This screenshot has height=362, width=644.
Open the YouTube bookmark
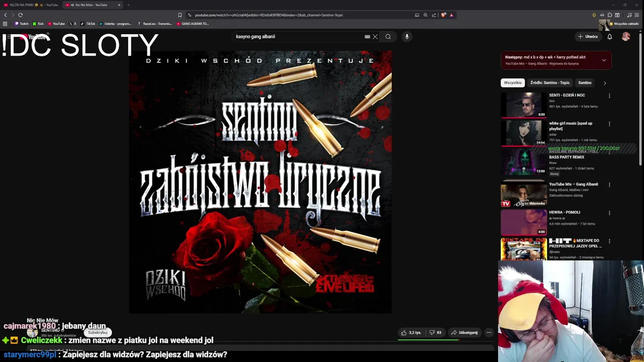click(x=56, y=24)
